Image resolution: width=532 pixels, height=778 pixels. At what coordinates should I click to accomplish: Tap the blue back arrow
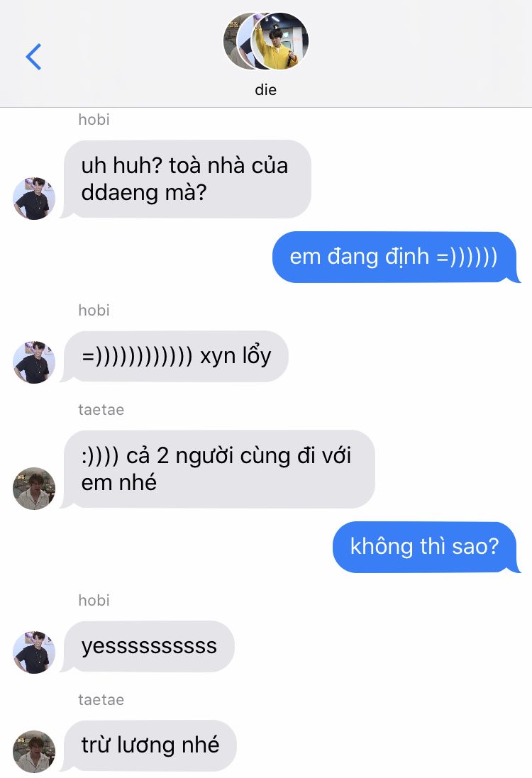pos(33,57)
